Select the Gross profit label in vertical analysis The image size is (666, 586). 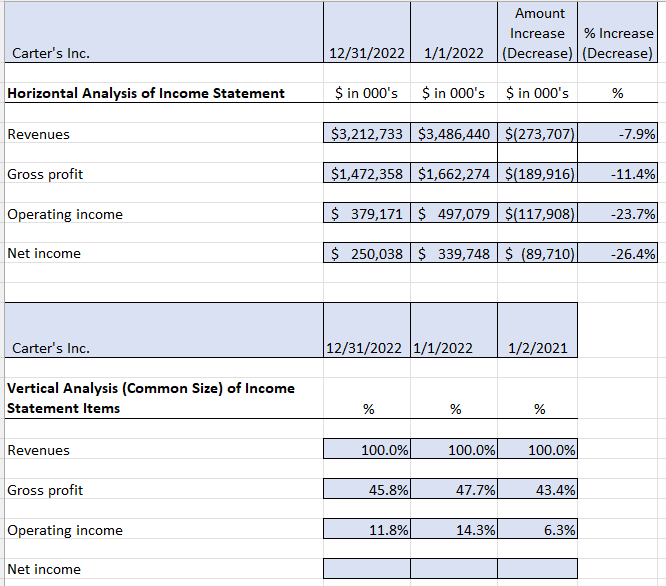[x=45, y=490]
